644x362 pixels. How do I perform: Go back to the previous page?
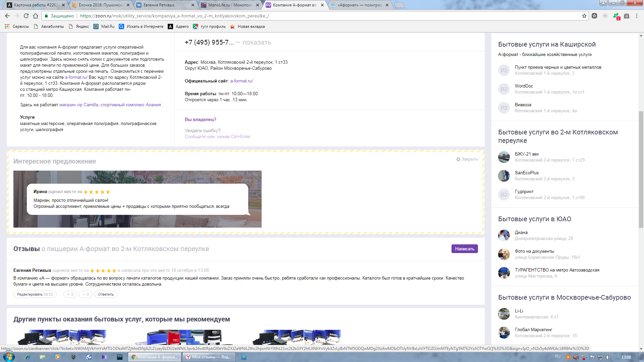[x=7, y=16]
